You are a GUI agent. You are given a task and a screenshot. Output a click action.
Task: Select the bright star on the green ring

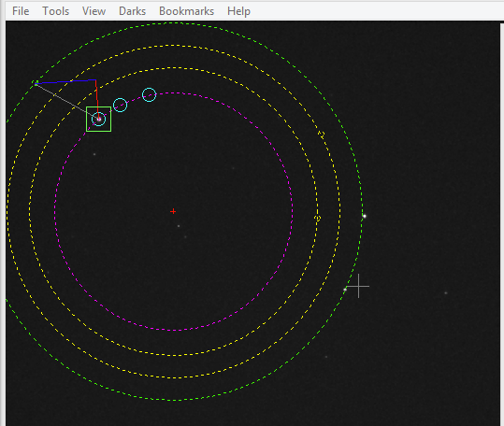tap(364, 216)
